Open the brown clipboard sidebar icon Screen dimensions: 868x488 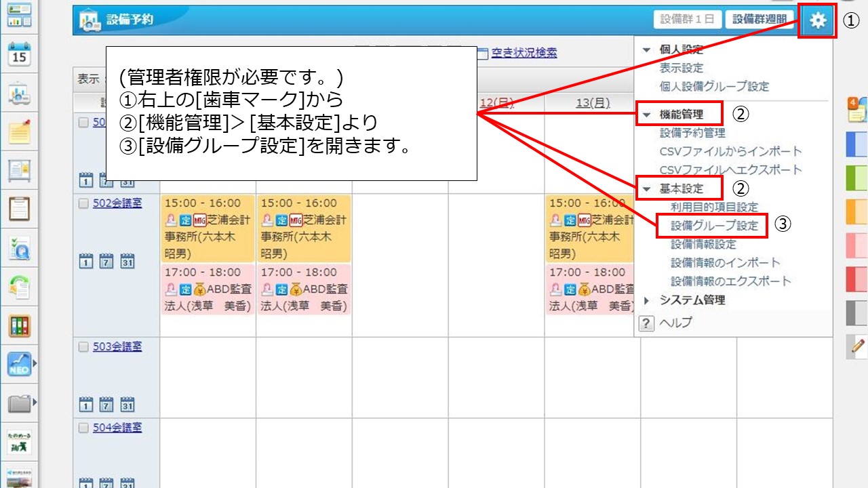click(20, 209)
